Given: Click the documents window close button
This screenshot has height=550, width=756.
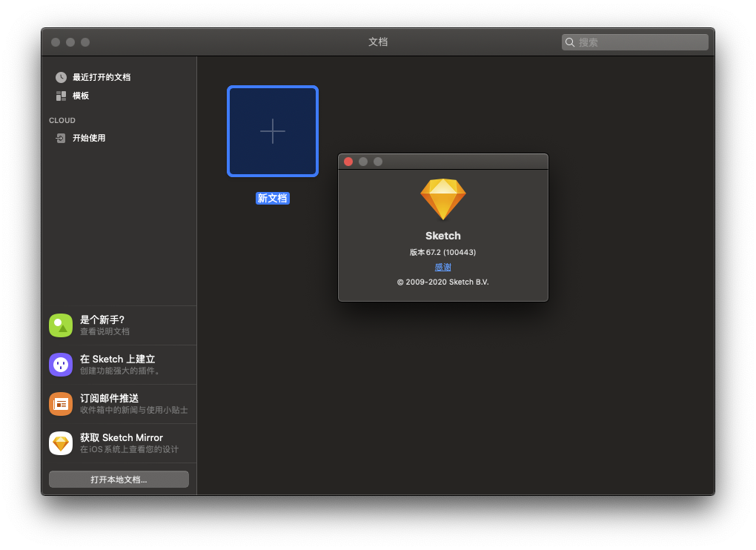Looking at the screenshot, I should point(56,42).
